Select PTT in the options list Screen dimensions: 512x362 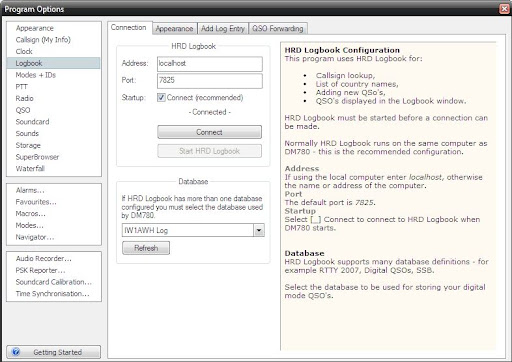pos(21,87)
